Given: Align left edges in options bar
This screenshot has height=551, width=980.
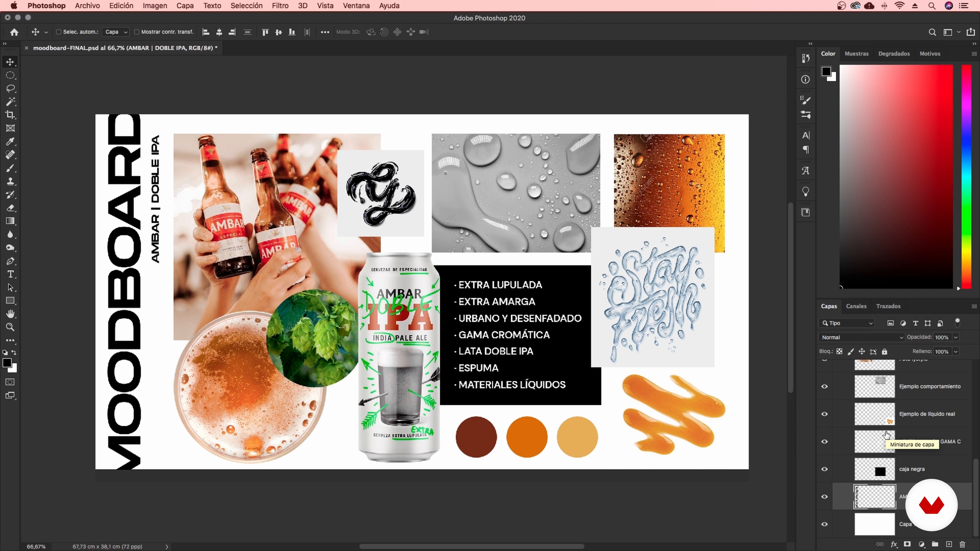Looking at the screenshot, I should point(206,32).
